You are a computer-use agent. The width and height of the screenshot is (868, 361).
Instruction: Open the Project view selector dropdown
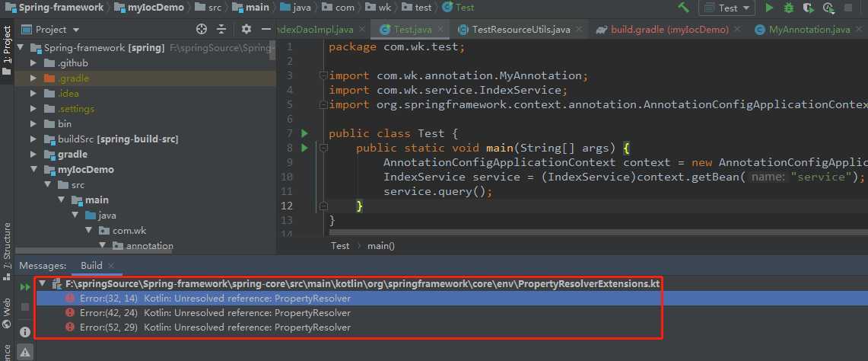(x=51, y=30)
